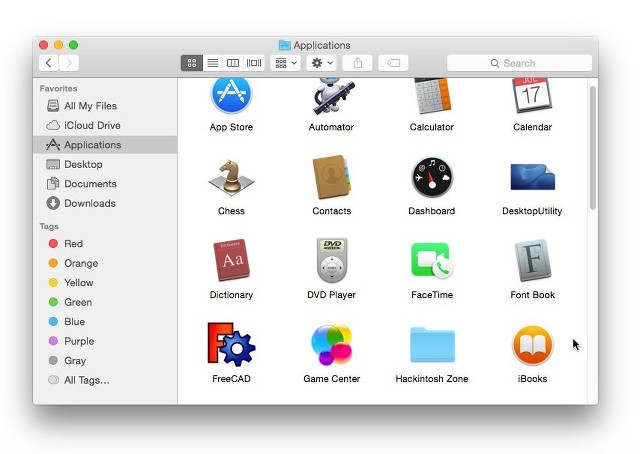Open the Contacts address book icon
640x454 pixels.
331,177
